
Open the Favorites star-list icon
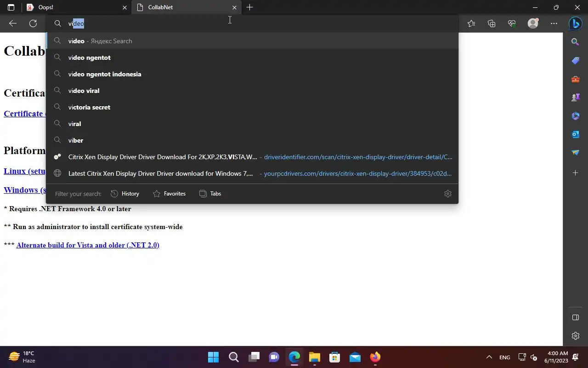pyautogui.click(x=471, y=23)
